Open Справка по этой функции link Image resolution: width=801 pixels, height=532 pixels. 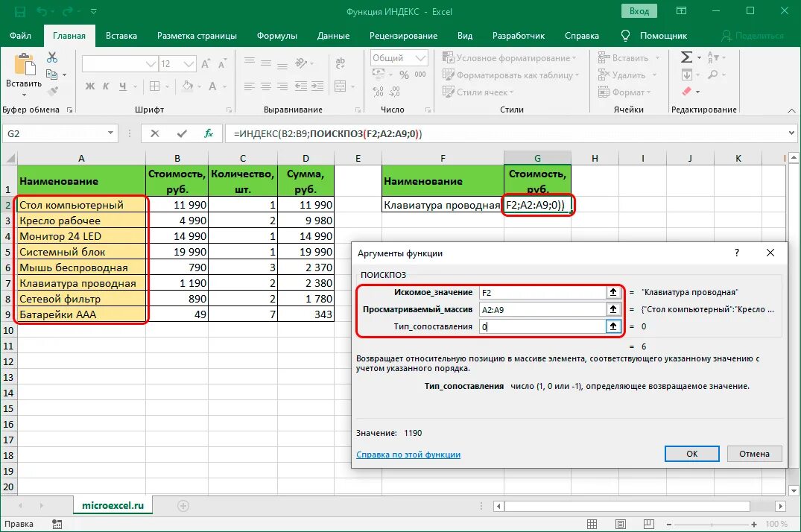tap(408, 455)
